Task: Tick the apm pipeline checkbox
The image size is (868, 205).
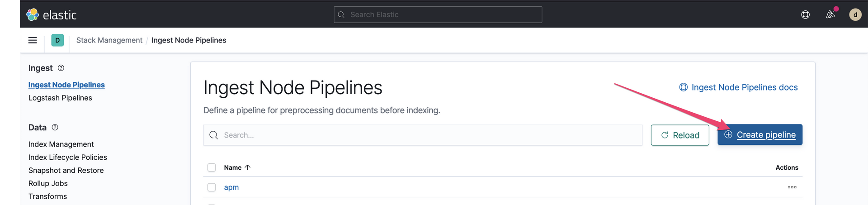Action: tap(212, 187)
